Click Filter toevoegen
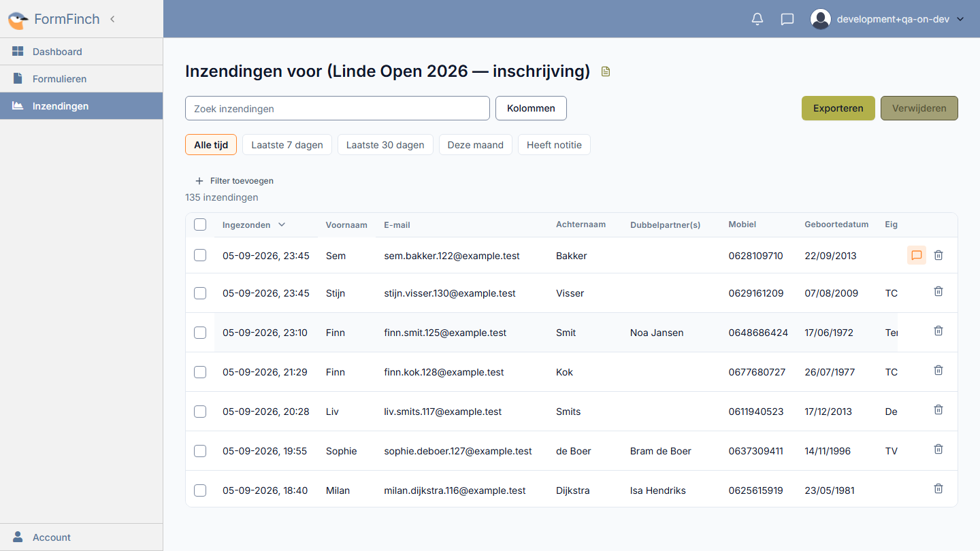 [235, 181]
